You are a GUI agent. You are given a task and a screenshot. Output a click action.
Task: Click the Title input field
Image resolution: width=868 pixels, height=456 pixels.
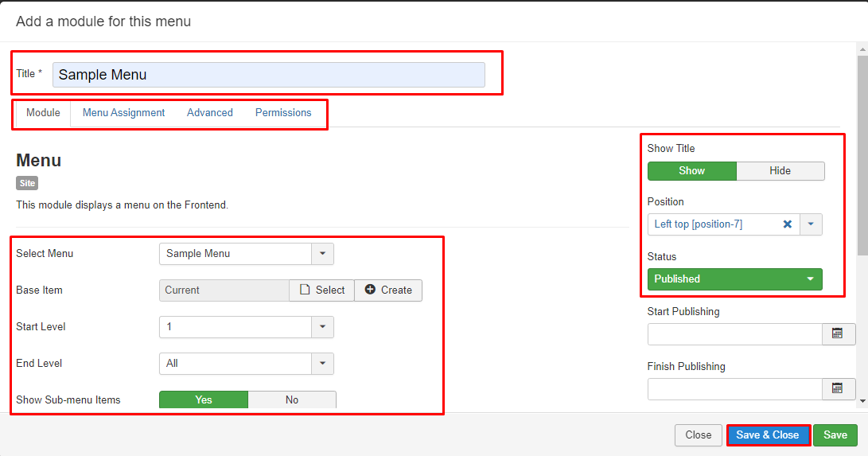(268, 75)
